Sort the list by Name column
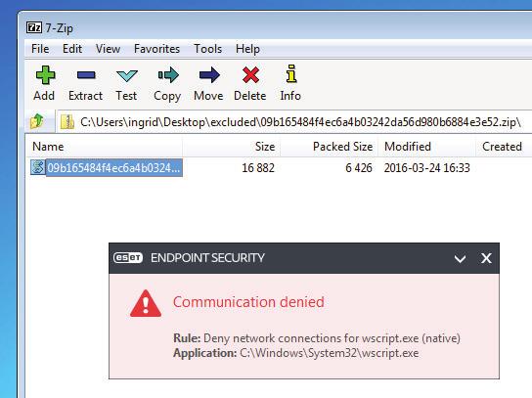532x398 pixels. [x=104, y=147]
